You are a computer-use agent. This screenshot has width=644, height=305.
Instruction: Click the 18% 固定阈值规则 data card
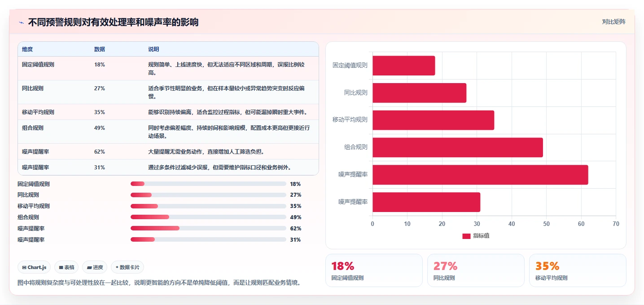(374, 270)
